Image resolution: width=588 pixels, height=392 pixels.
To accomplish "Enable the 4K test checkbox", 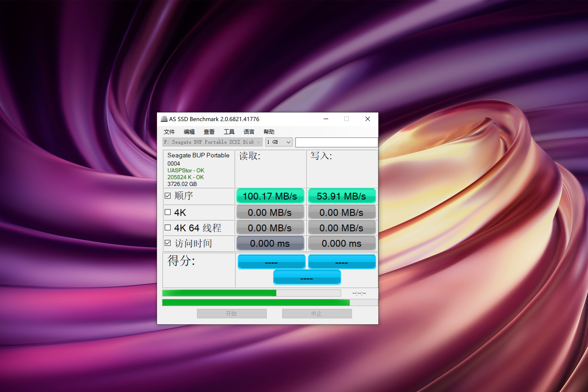I will tap(168, 212).
